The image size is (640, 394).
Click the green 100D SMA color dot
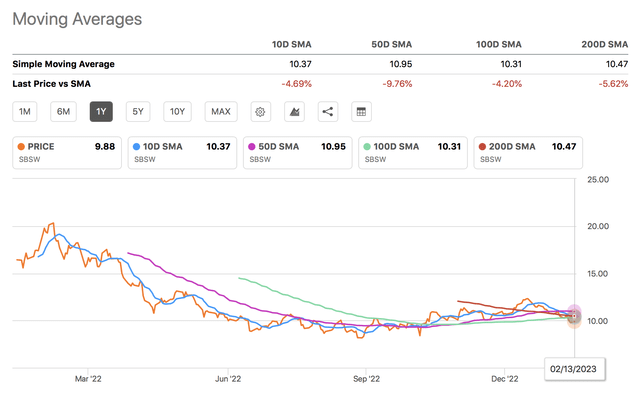pyautogui.click(x=367, y=147)
